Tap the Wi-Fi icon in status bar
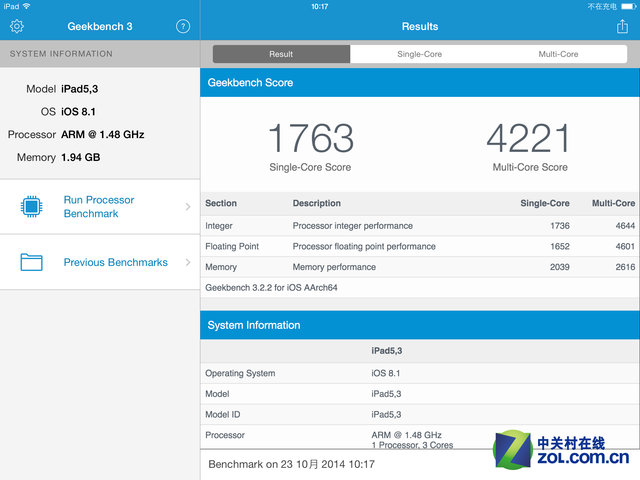Screen dimensions: 640x480 click(x=26, y=6)
